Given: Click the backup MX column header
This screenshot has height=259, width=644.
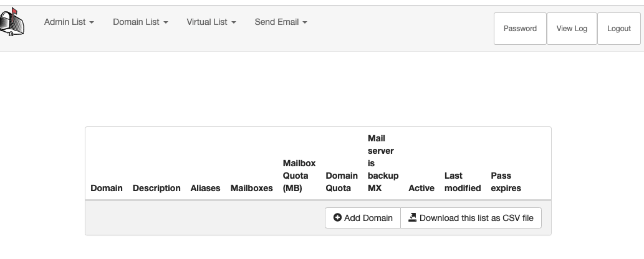Looking at the screenshot, I should click(383, 163).
